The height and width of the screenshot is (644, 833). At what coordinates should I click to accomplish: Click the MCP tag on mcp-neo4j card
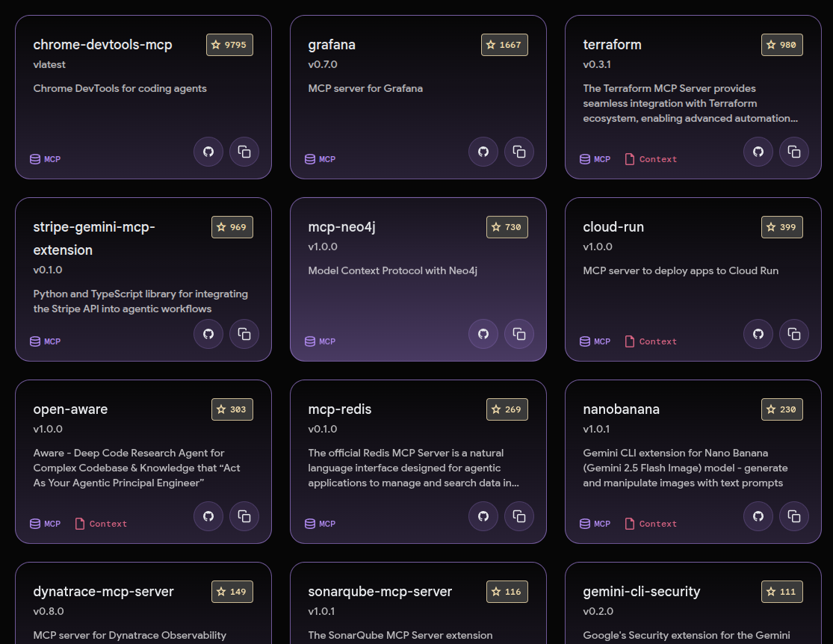click(x=320, y=341)
